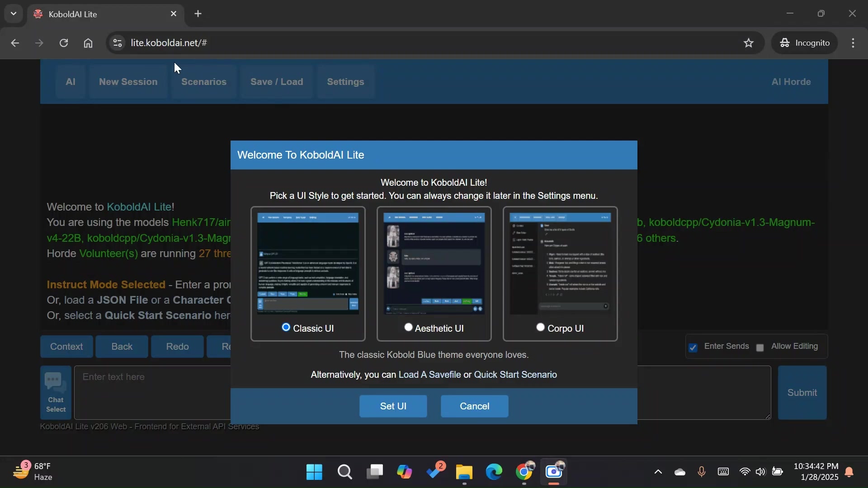
Task: Open Microsoft Edge from taskbar
Action: (494, 472)
